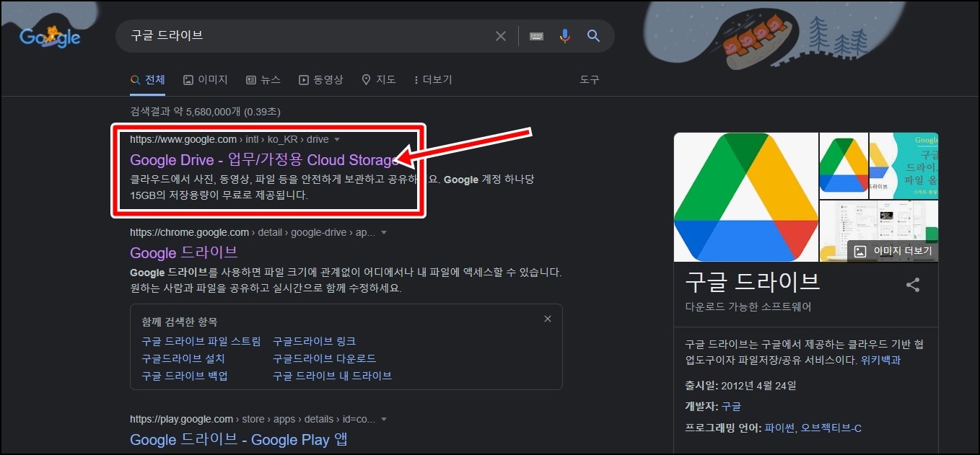Expand the arrow next to the play.google.com URL

384,419
